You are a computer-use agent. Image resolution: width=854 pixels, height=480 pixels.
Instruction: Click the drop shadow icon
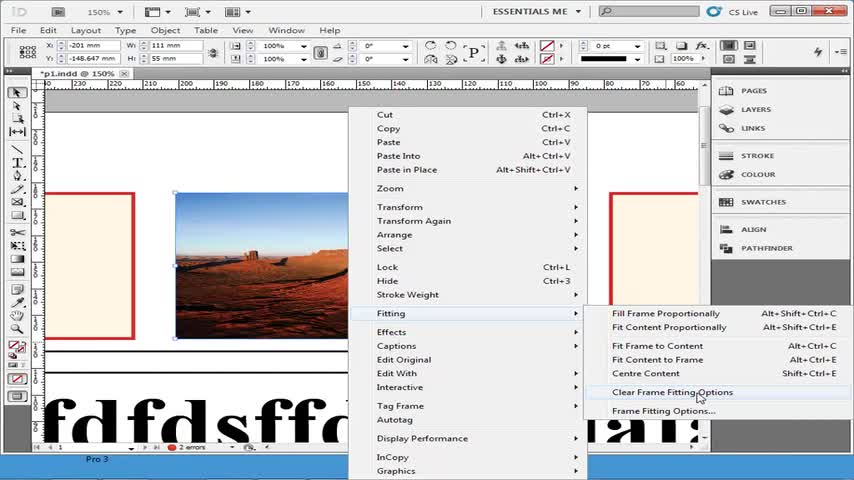coord(681,46)
